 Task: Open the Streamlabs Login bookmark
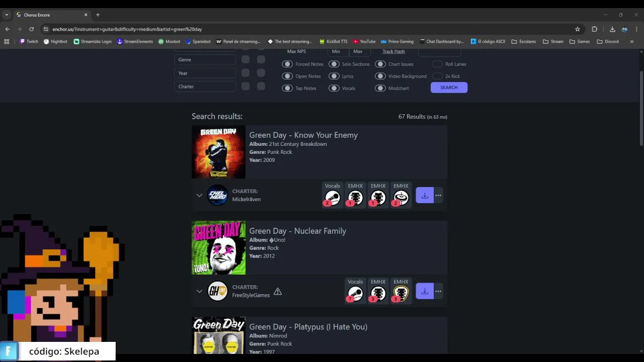tap(93, 41)
